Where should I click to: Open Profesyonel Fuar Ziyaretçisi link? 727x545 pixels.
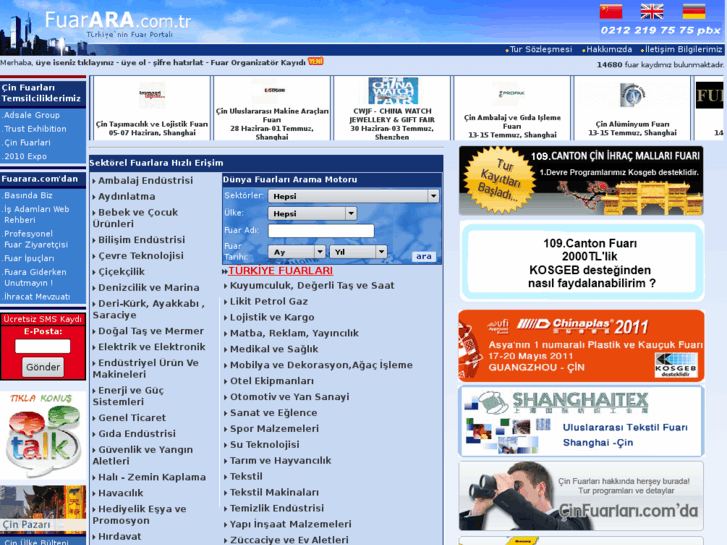(36, 239)
